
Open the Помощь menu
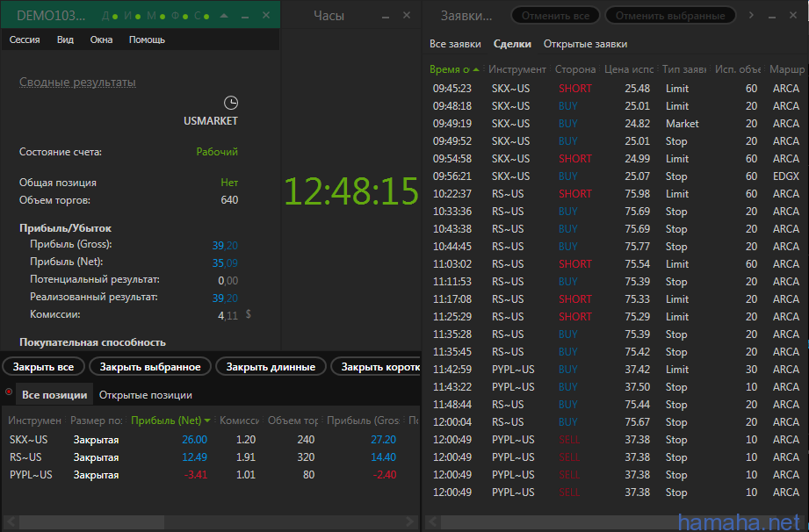tap(147, 40)
